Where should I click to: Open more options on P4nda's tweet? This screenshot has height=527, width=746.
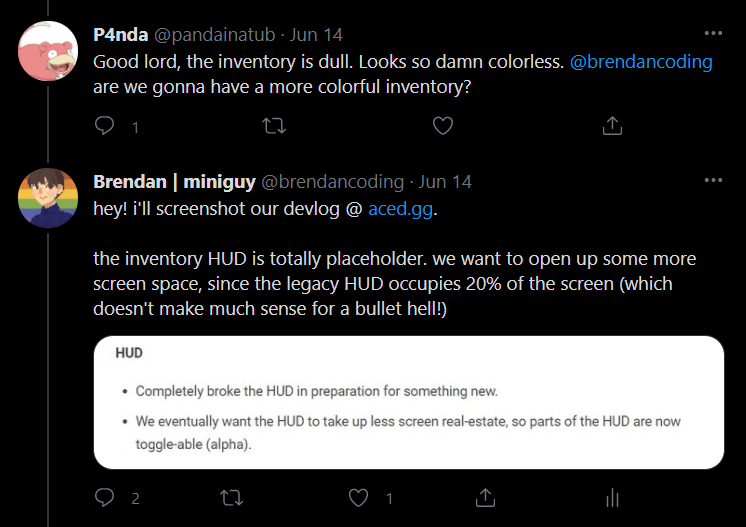[712, 33]
